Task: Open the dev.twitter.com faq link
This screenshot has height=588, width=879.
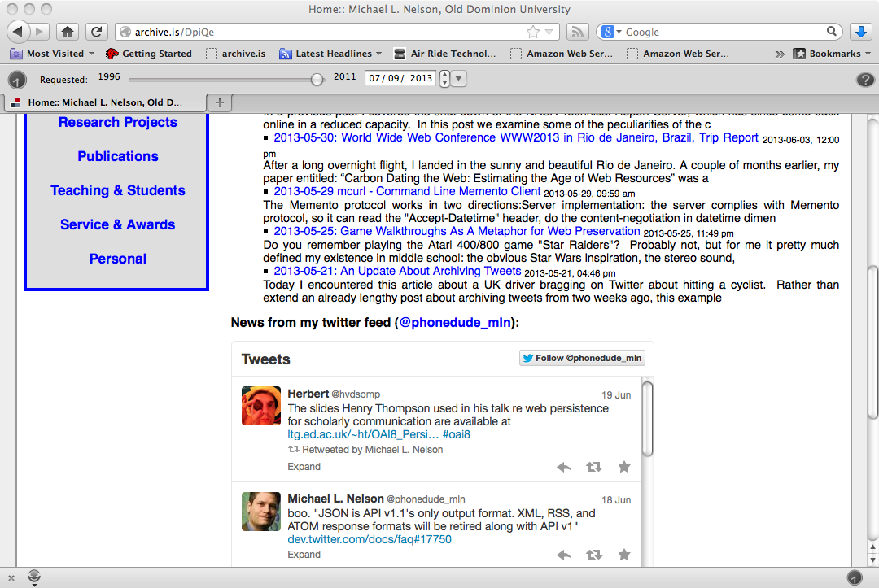Action: coord(370,539)
